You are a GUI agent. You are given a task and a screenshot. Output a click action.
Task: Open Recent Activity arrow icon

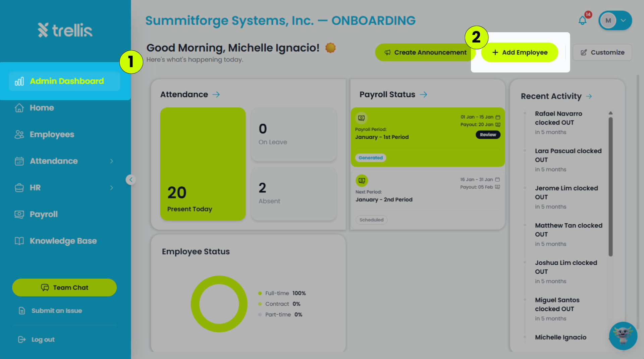click(x=589, y=96)
